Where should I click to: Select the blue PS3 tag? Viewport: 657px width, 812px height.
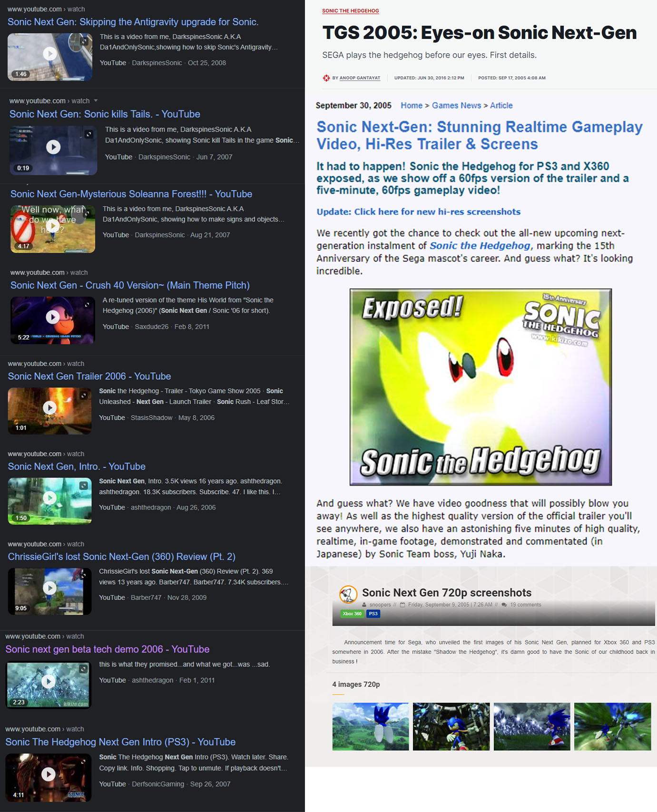(x=373, y=614)
